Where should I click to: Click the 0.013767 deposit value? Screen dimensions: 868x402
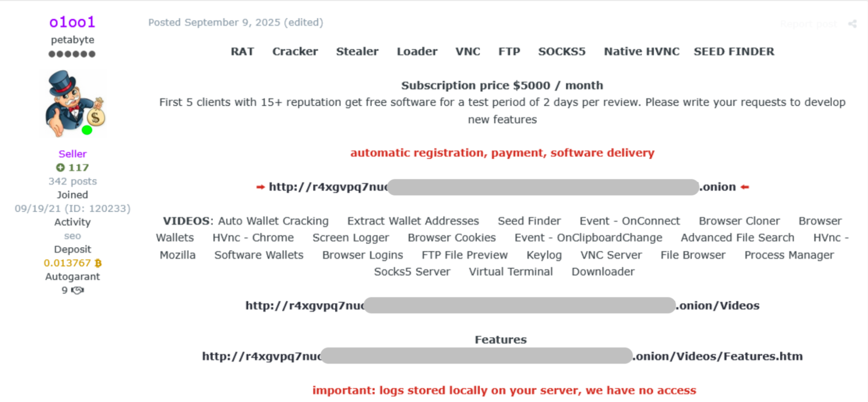click(67, 263)
